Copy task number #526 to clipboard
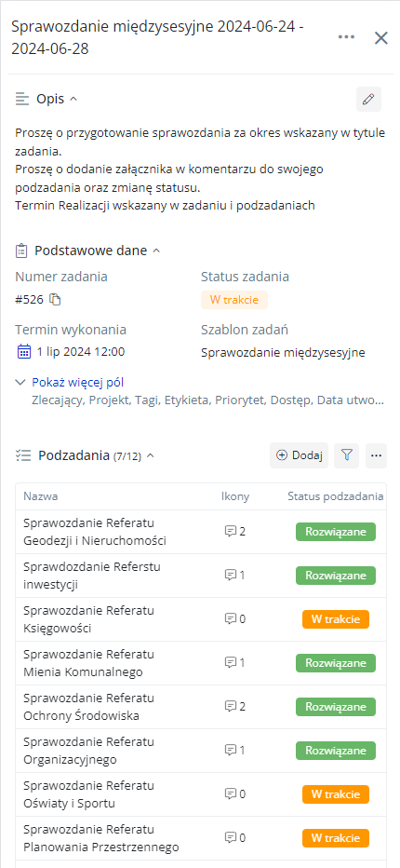 (x=55, y=300)
